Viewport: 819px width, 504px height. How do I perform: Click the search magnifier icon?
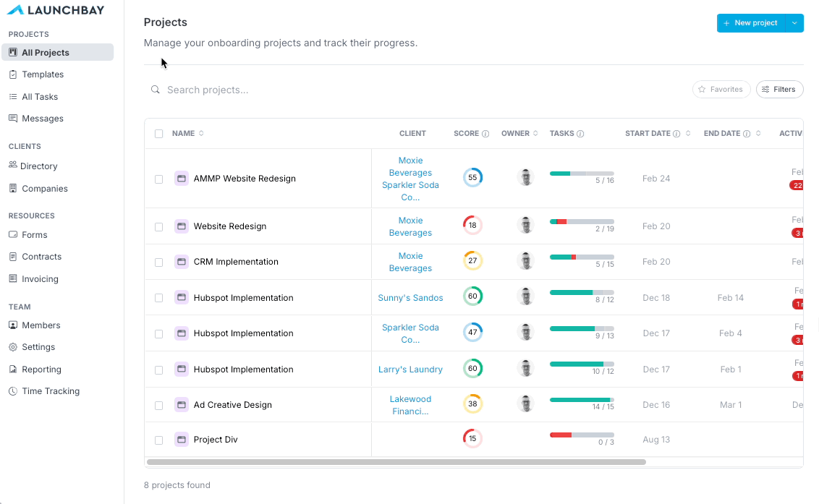click(x=155, y=90)
